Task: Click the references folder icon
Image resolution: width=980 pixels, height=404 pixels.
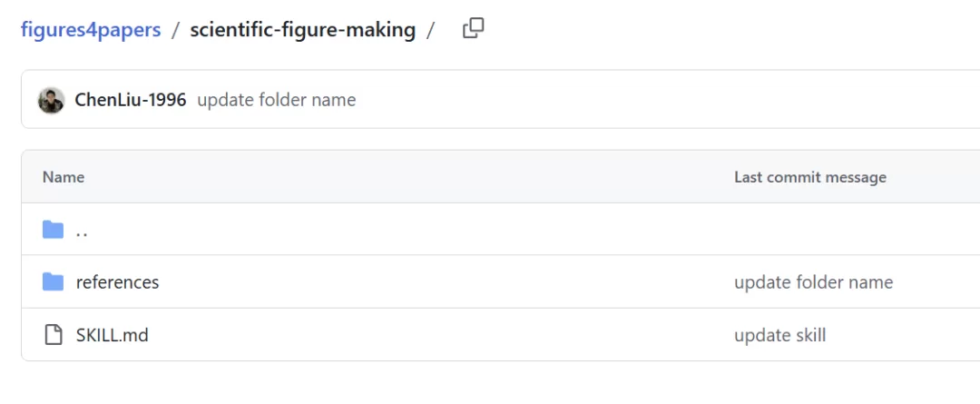Action: [x=54, y=282]
